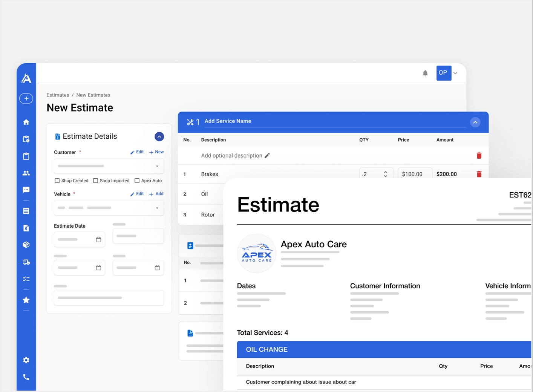
Task: Click the Add Service Name field
Action: (335, 121)
